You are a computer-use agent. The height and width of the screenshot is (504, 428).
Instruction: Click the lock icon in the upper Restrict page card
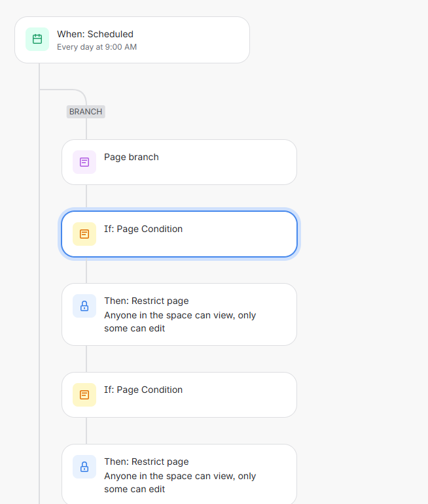pos(84,306)
